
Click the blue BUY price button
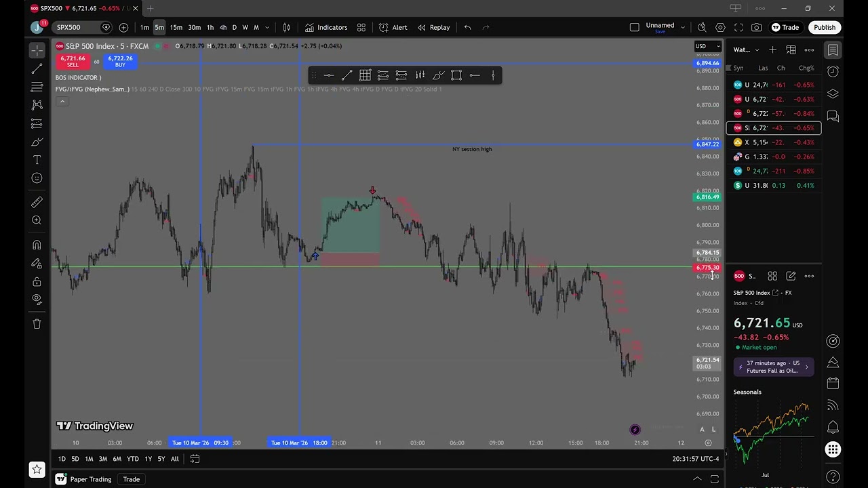(119, 62)
